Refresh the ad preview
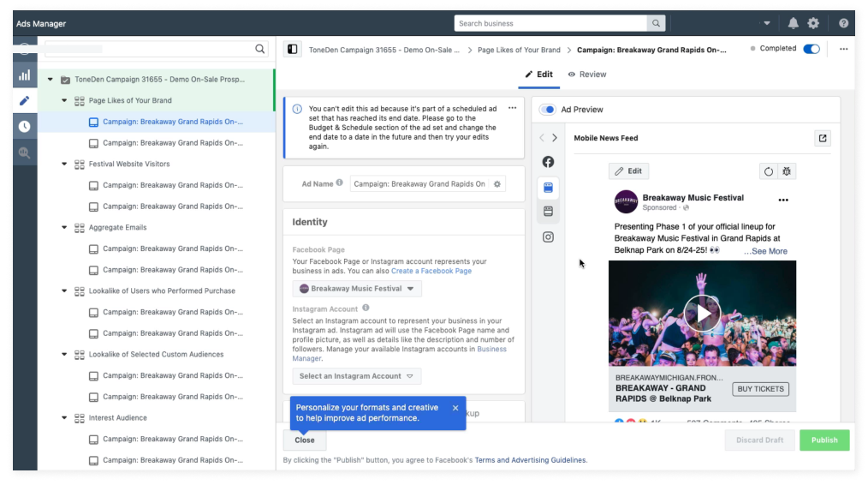The width and height of the screenshot is (868, 485). tap(769, 171)
